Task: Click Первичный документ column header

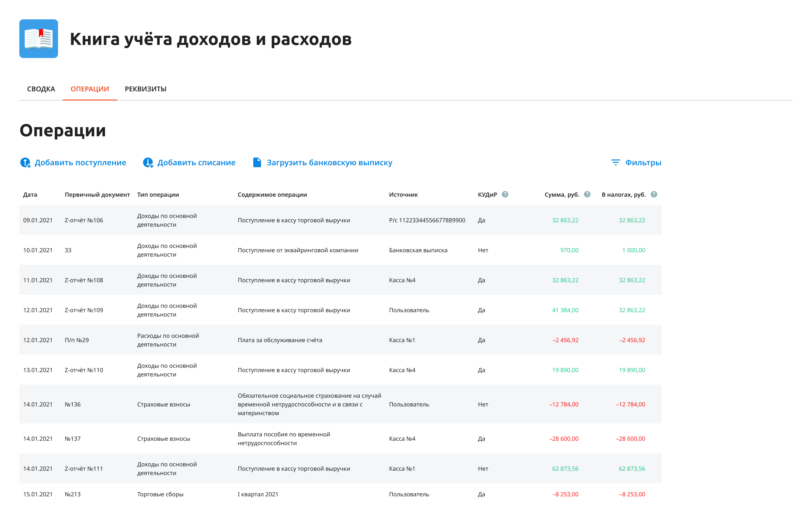Action: (97, 195)
